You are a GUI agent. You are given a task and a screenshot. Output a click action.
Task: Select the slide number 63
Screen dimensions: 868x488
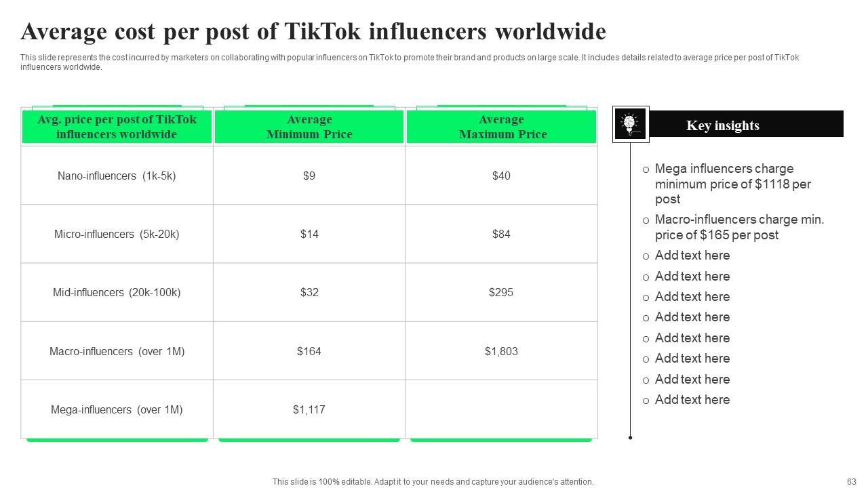[852, 482]
